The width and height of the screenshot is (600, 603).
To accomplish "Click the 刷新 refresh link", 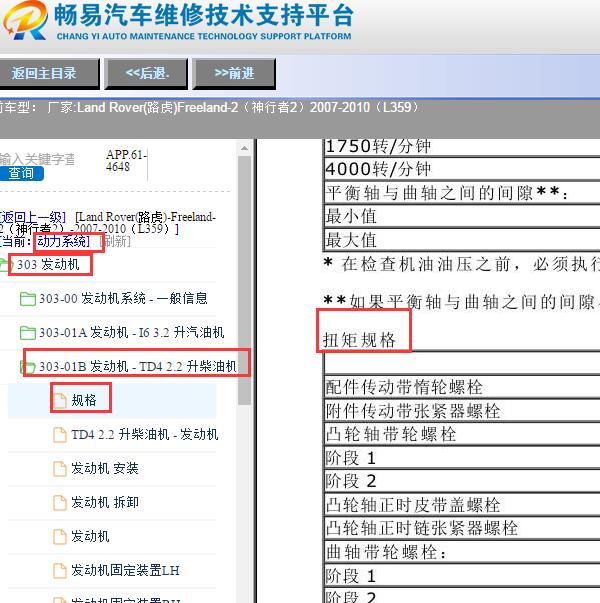I will (115, 242).
